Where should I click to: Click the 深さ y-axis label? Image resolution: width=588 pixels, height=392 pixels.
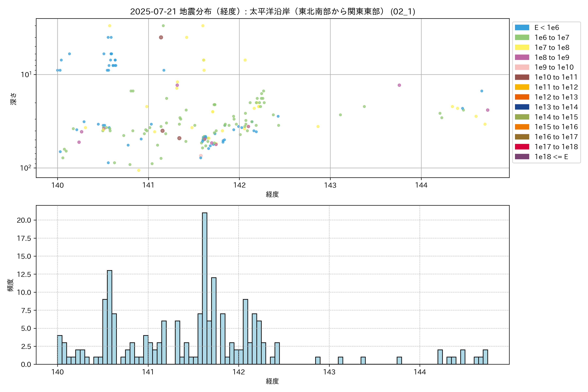pos(14,99)
